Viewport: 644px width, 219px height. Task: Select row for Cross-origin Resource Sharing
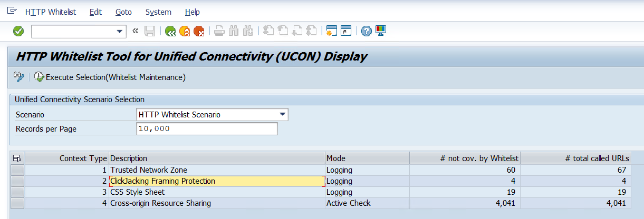(17, 203)
